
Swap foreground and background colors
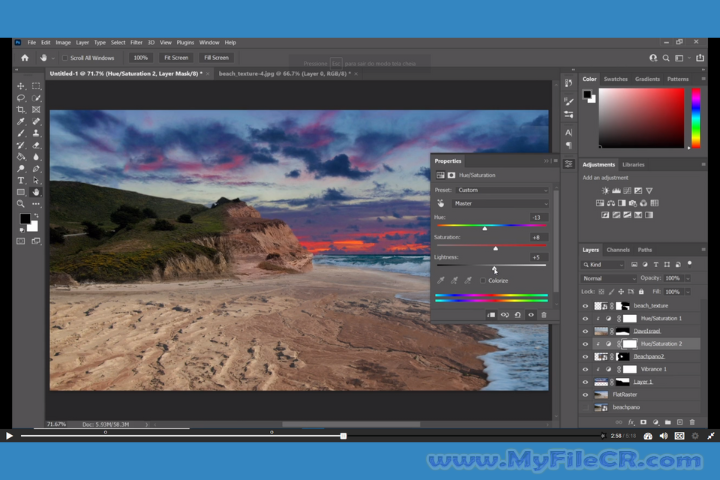click(x=36, y=215)
